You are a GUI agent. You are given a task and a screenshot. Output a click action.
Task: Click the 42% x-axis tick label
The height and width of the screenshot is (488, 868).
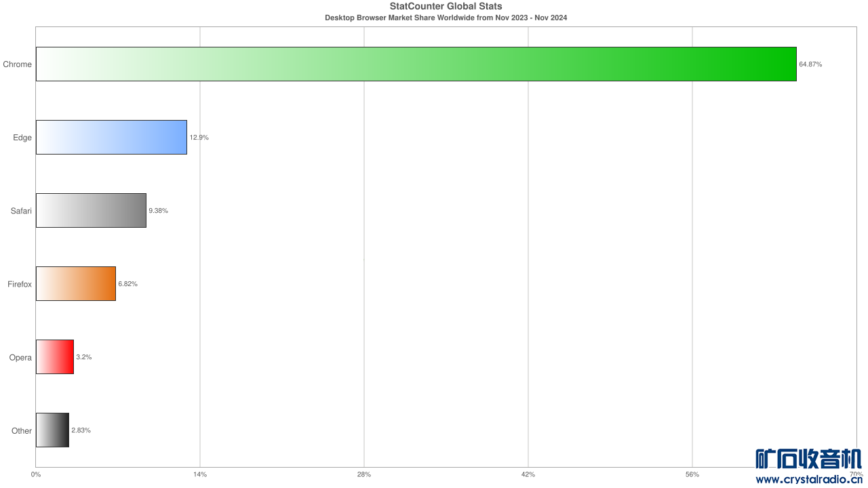[x=528, y=474]
